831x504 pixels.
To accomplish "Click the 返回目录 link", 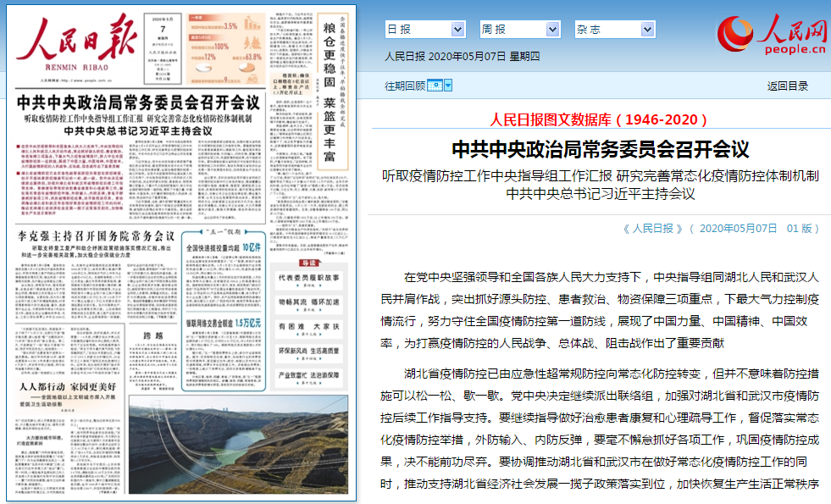I will 788,86.
